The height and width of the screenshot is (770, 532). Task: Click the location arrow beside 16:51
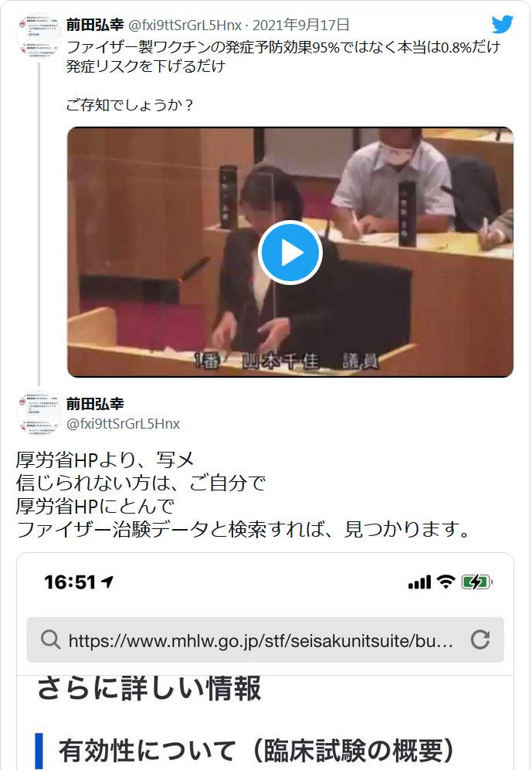[107, 582]
